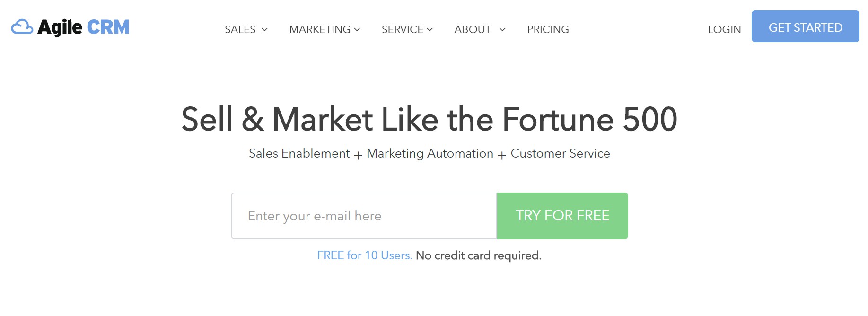Open the MARKETING menu
The height and width of the screenshot is (316, 868).
point(320,29)
